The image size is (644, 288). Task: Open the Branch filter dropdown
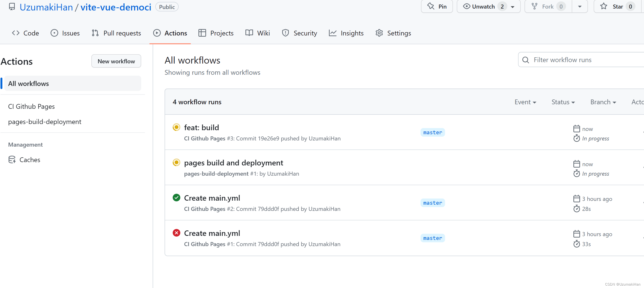[603, 102]
